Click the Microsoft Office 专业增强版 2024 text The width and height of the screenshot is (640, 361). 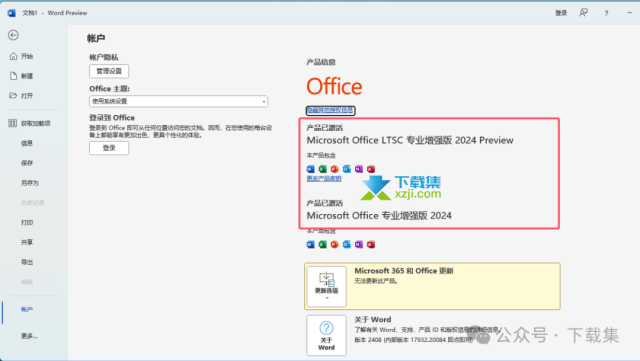(x=379, y=216)
